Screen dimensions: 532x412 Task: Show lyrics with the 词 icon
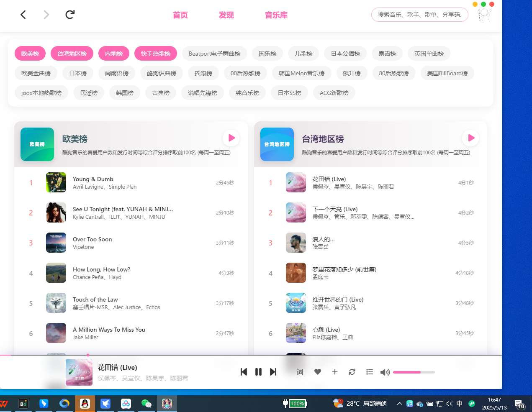pos(300,372)
